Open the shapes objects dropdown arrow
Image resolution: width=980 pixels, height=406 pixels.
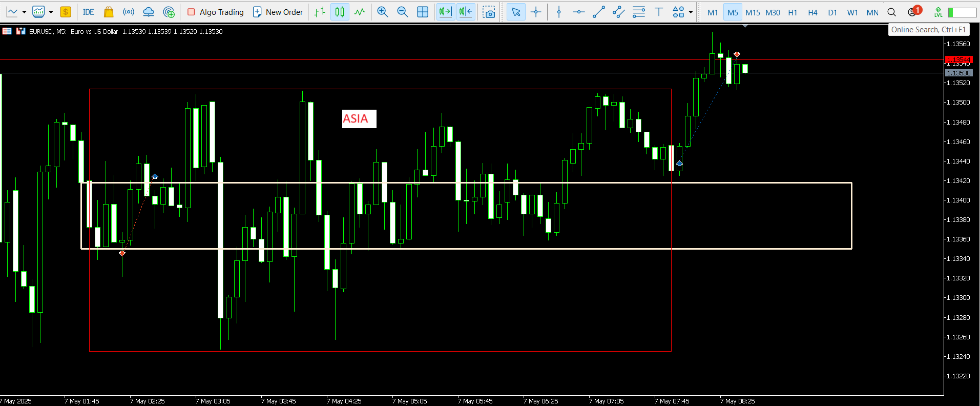691,12
